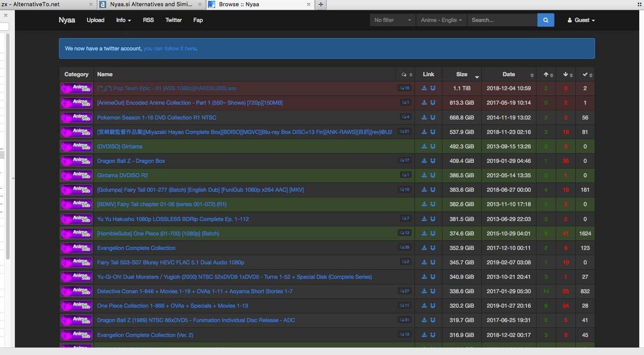Click the completed count 1624
Viewport: 644px width, 355px height.
(x=585, y=233)
